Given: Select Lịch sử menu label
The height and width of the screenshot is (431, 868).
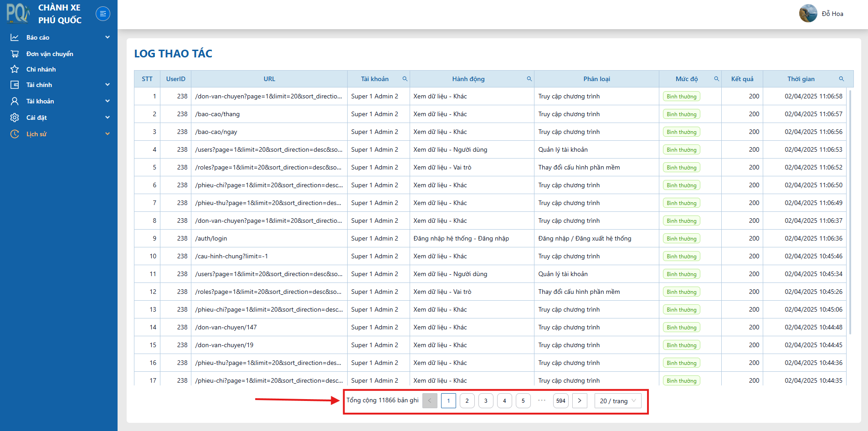Looking at the screenshot, I should (36, 134).
